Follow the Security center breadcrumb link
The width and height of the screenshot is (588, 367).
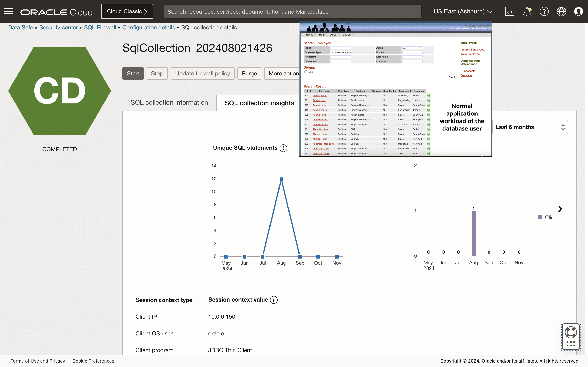point(59,28)
